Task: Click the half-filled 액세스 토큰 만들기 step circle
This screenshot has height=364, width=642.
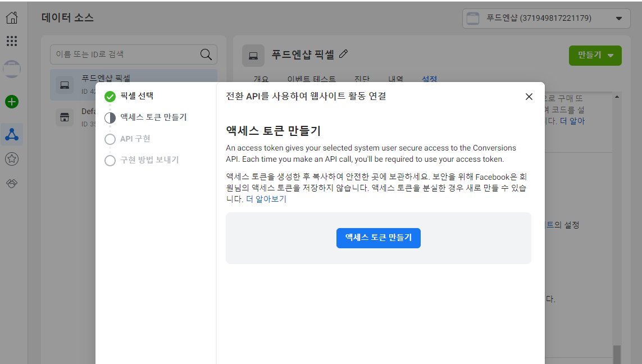Action: click(110, 118)
